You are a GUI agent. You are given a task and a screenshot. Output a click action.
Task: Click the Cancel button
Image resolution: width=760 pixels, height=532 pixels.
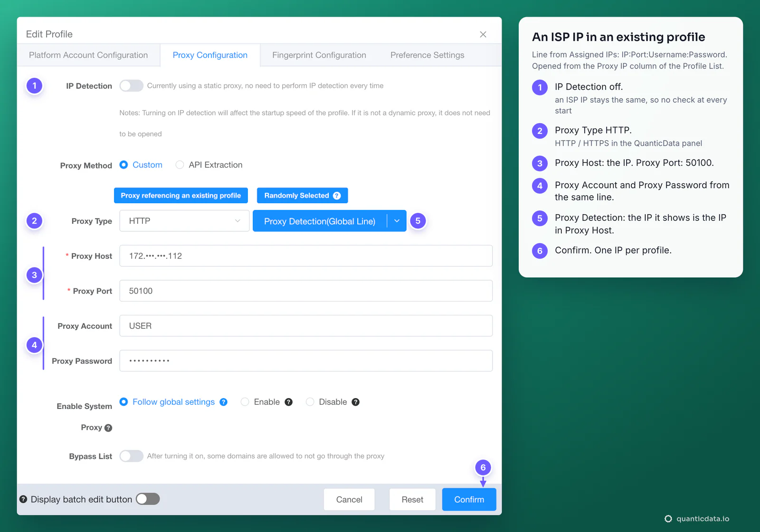click(x=349, y=500)
